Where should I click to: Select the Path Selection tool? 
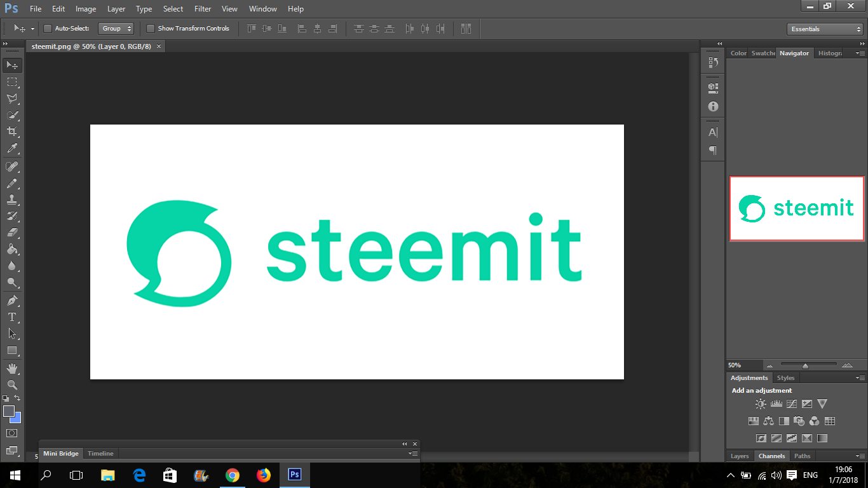[x=12, y=334]
